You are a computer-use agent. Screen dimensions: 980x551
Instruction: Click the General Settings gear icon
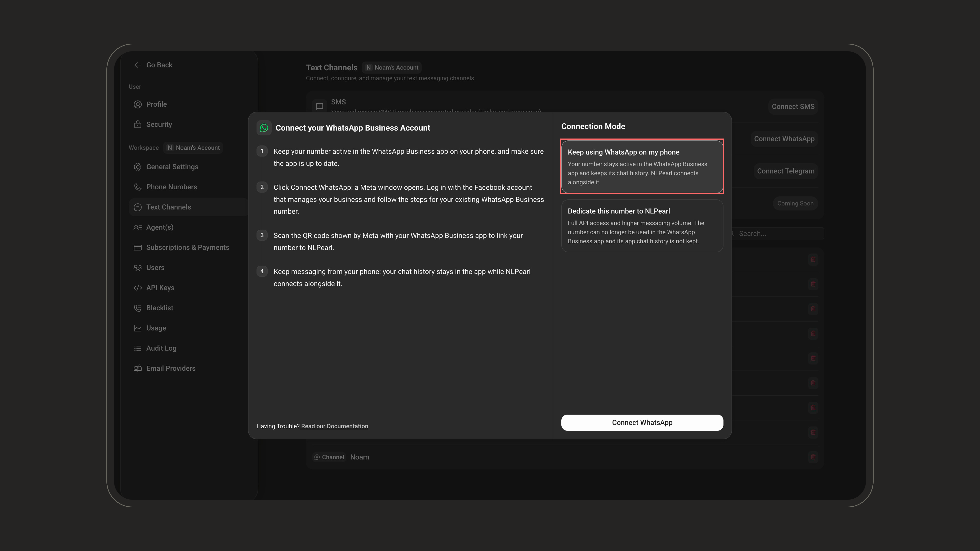137,167
